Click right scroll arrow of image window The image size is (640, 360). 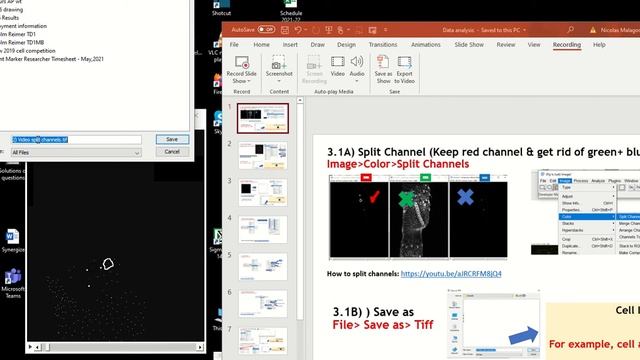click(x=200, y=347)
